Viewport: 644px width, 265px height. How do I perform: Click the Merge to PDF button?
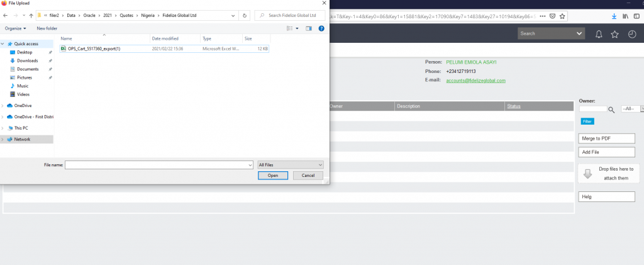pos(606,138)
